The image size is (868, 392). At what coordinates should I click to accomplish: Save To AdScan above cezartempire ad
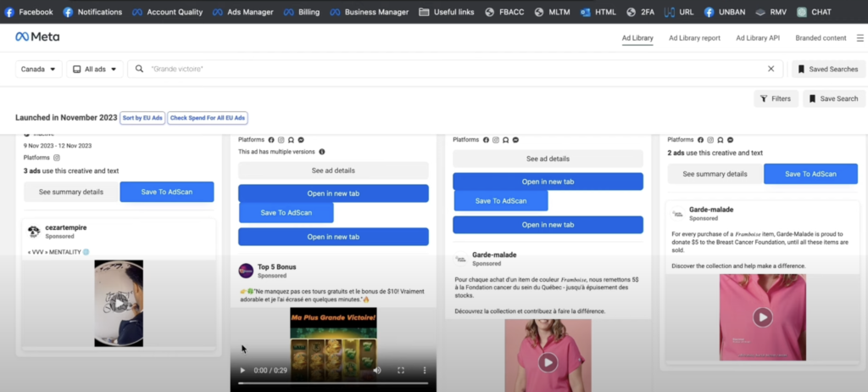[x=167, y=192]
